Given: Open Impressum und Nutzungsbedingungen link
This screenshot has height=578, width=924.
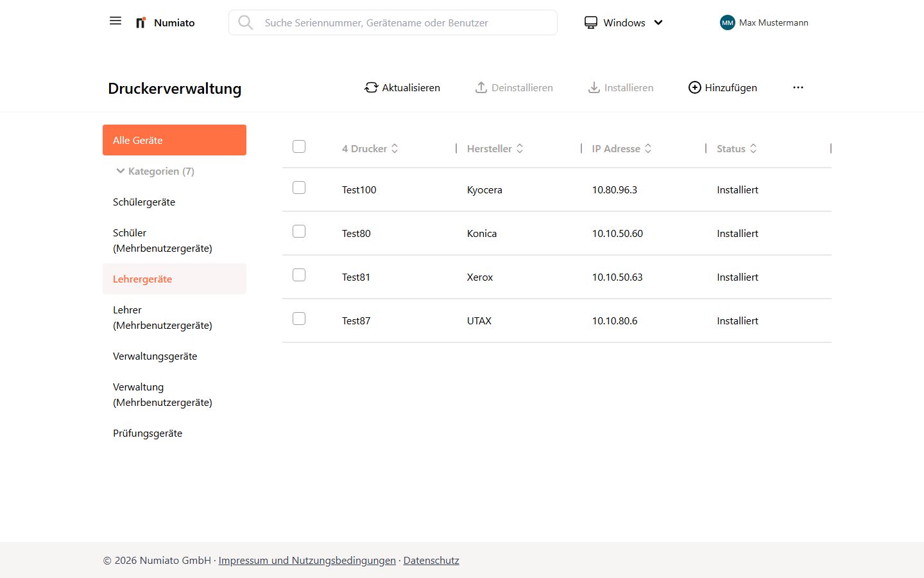Looking at the screenshot, I should pyautogui.click(x=307, y=560).
